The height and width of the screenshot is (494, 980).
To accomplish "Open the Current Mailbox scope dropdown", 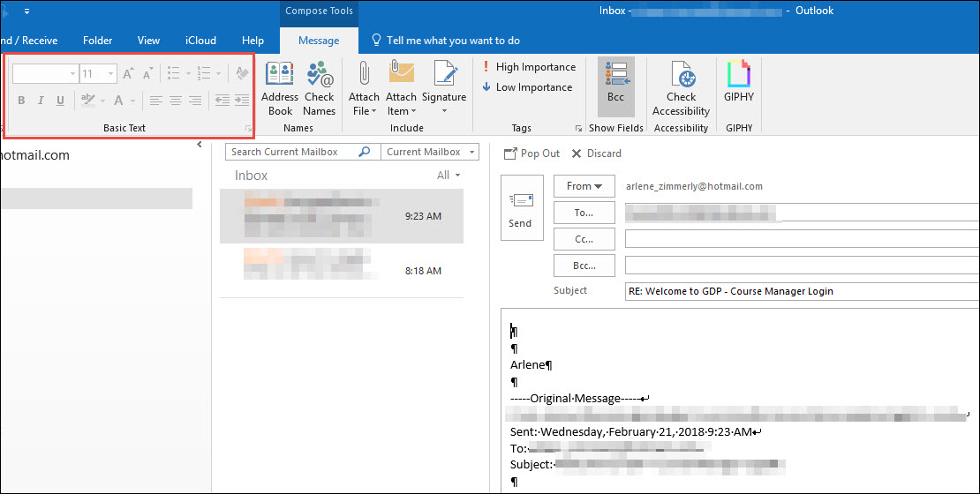I will pos(429,152).
